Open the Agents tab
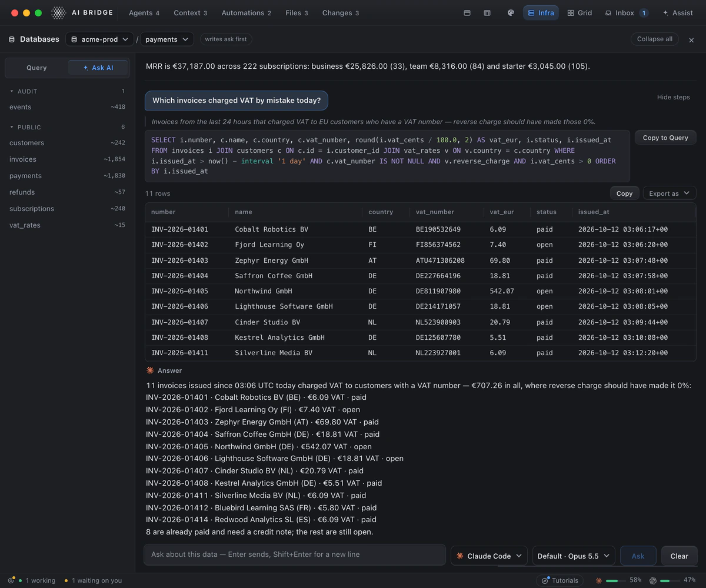Viewport: 706px width, 588px height. 144,13
